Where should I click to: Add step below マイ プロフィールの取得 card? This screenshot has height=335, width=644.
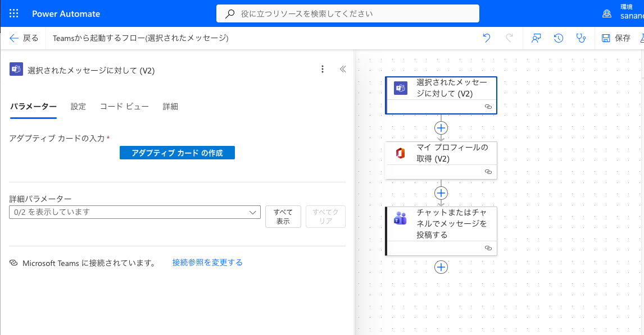tap(441, 193)
